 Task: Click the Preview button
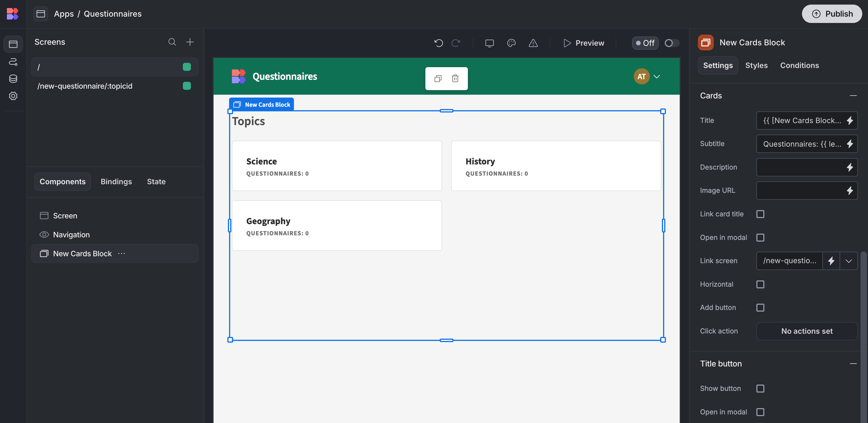click(x=584, y=43)
